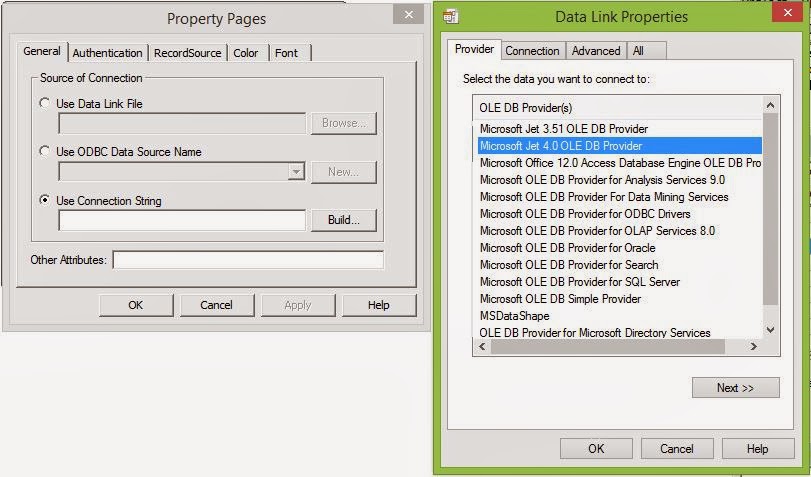Click the provider list scroll down arrow
This screenshot has height=477, width=811.
tap(770, 330)
